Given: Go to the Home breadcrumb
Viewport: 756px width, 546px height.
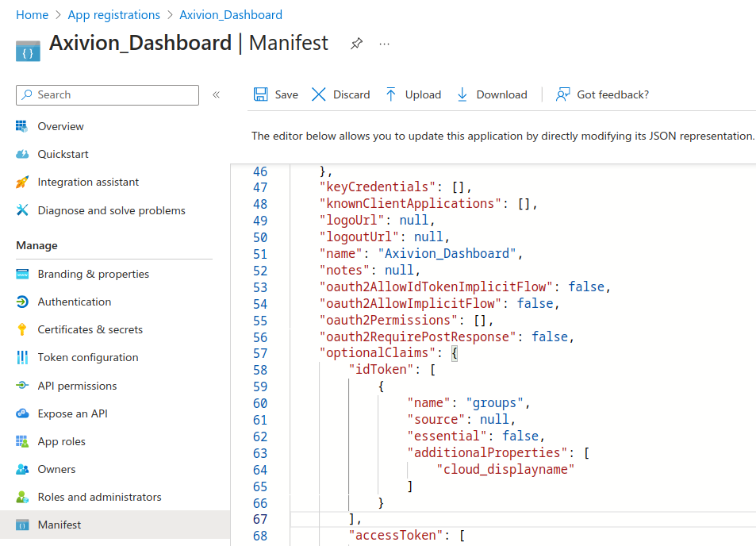Looking at the screenshot, I should 32,15.
